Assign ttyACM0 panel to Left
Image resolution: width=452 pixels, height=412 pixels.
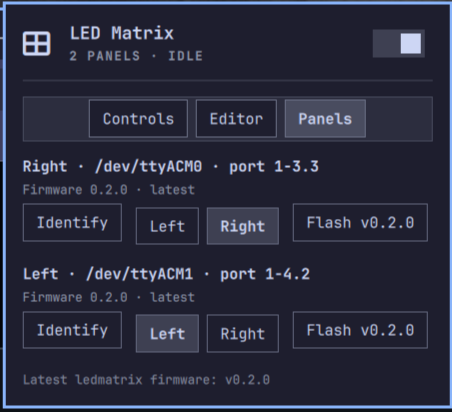point(167,226)
